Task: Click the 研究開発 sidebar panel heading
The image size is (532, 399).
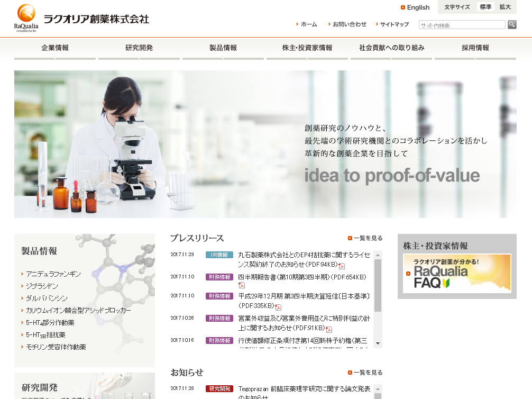Action: pos(40,387)
